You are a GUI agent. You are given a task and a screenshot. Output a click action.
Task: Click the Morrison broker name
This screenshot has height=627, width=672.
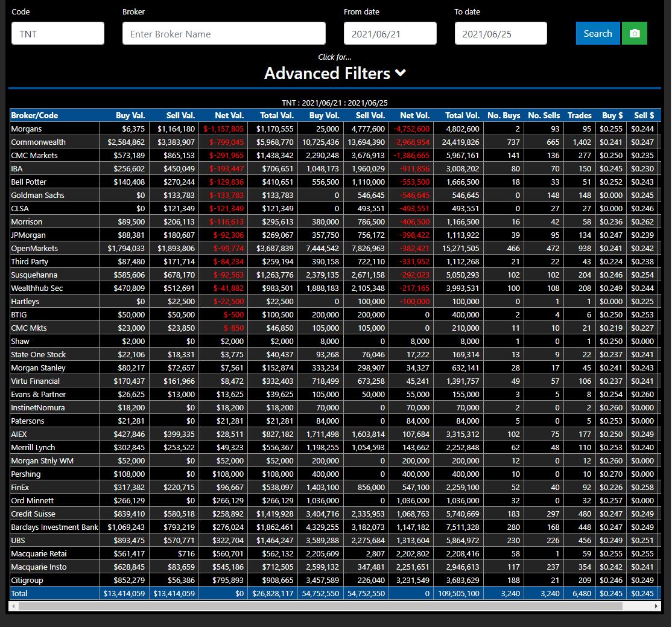coord(27,221)
